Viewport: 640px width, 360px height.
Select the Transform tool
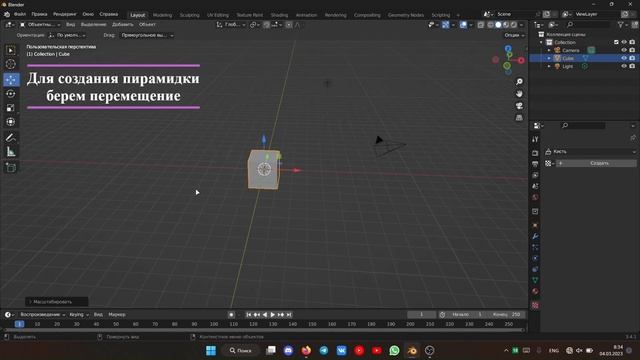point(11,122)
